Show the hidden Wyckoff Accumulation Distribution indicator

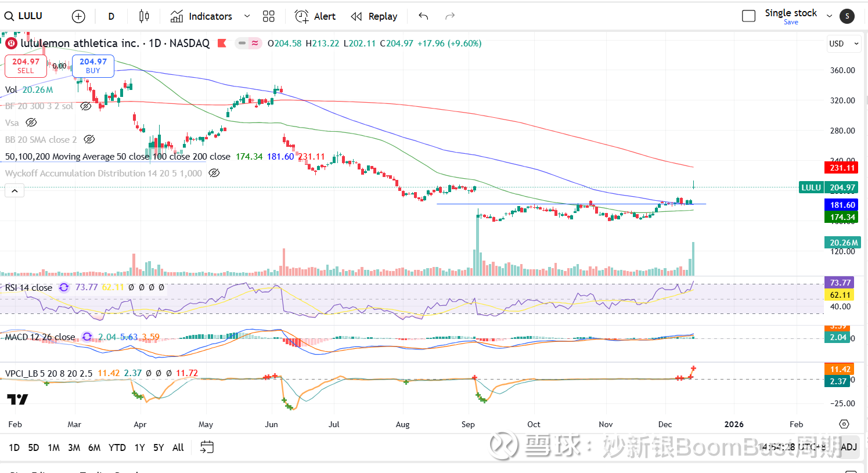click(x=214, y=174)
